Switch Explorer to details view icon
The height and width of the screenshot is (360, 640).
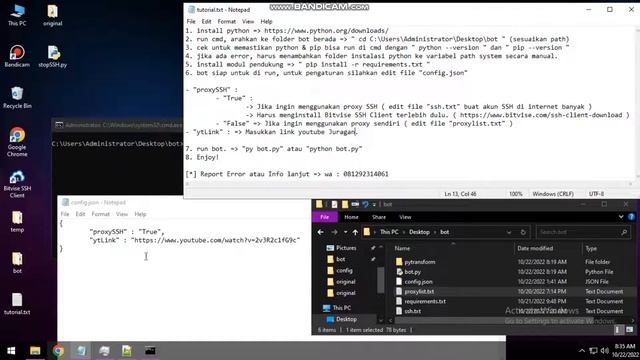(619, 330)
